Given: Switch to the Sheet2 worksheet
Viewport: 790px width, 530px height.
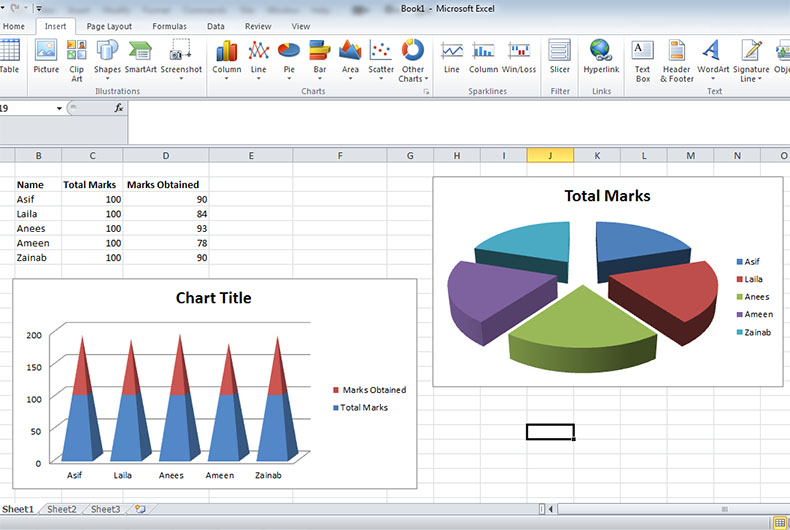Looking at the screenshot, I should (62, 510).
